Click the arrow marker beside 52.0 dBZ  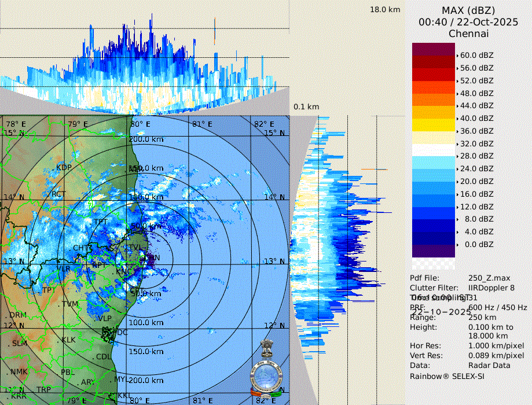(x=458, y=81)
